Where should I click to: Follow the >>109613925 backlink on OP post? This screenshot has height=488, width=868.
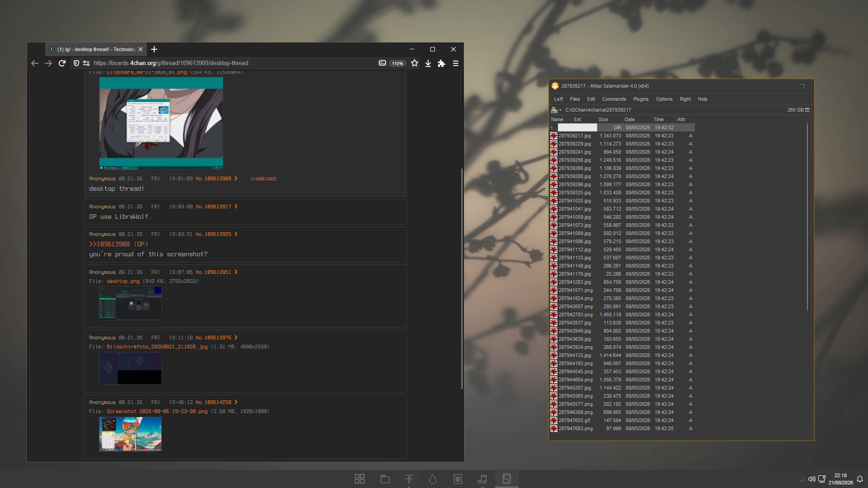(263, 179)
